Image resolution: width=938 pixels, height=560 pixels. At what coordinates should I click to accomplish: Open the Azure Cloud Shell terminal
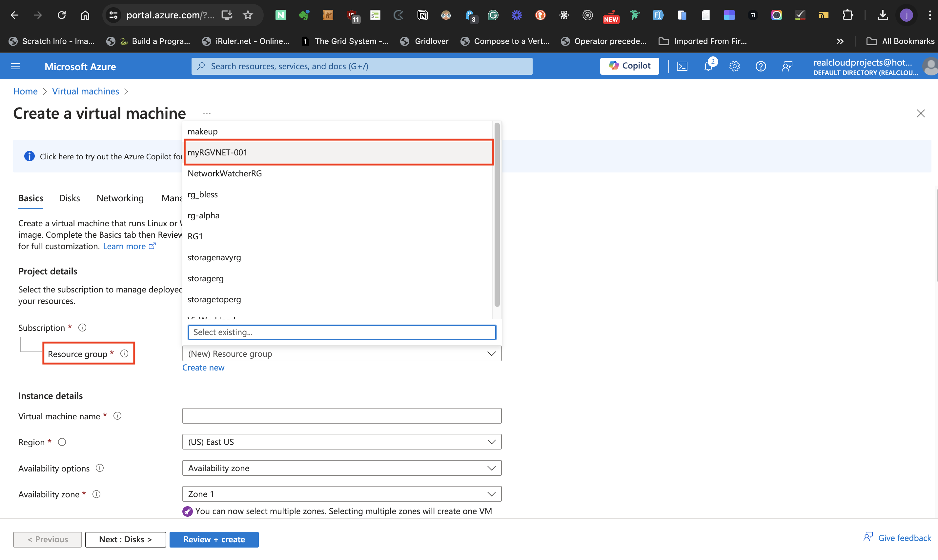coord(683,66)
